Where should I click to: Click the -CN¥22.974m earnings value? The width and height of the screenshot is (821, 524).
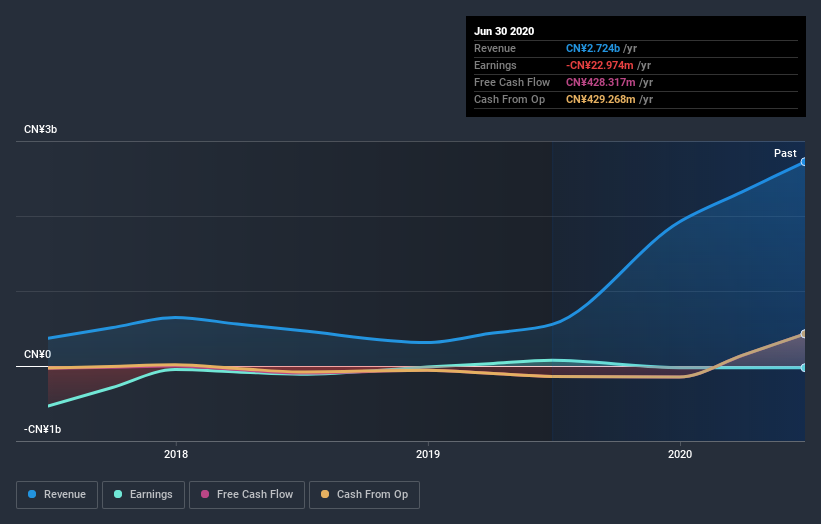[600, 65]
